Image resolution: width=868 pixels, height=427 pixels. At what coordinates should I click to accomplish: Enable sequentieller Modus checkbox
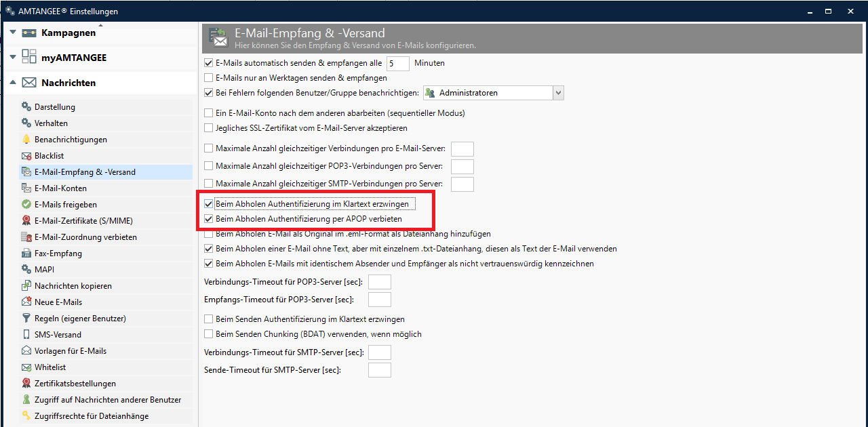point(209,113)
